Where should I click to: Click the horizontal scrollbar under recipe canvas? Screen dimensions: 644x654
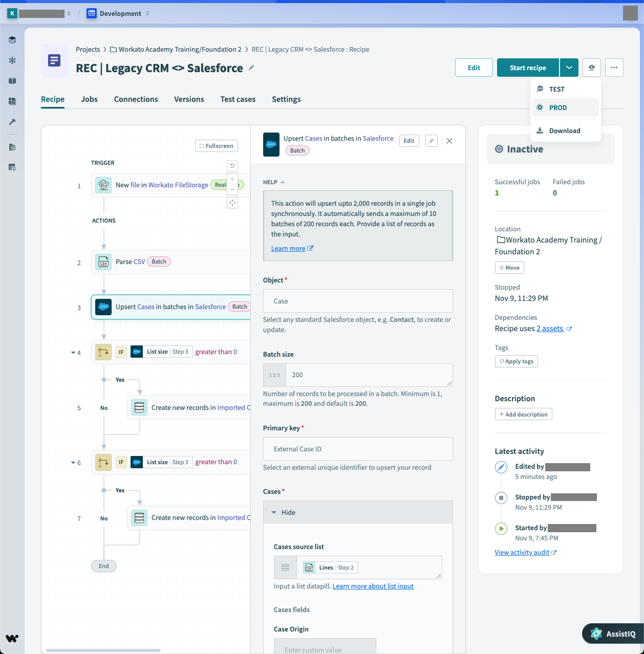(103, 650)
